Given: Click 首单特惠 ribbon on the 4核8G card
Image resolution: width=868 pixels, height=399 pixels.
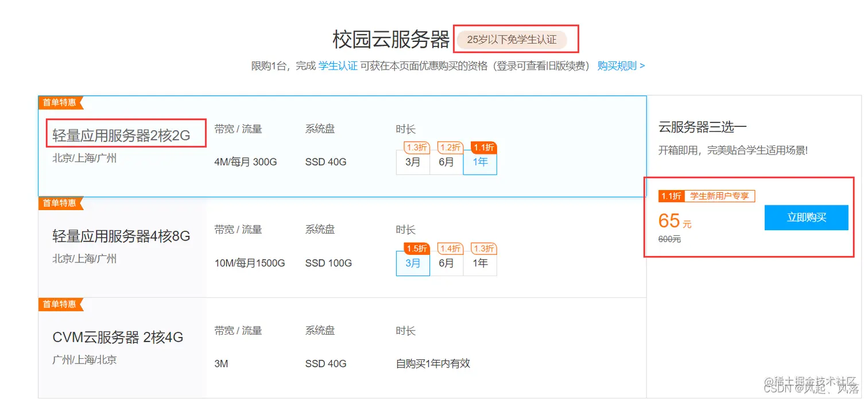Looking at the screenshot, I should coord(61,203).
